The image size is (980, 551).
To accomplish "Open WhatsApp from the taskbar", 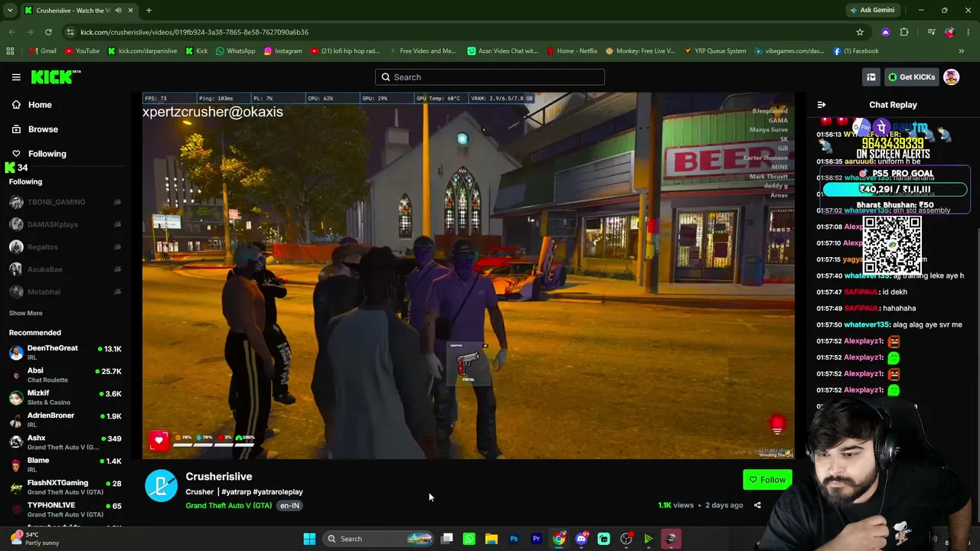I will (x=469, y=539).
